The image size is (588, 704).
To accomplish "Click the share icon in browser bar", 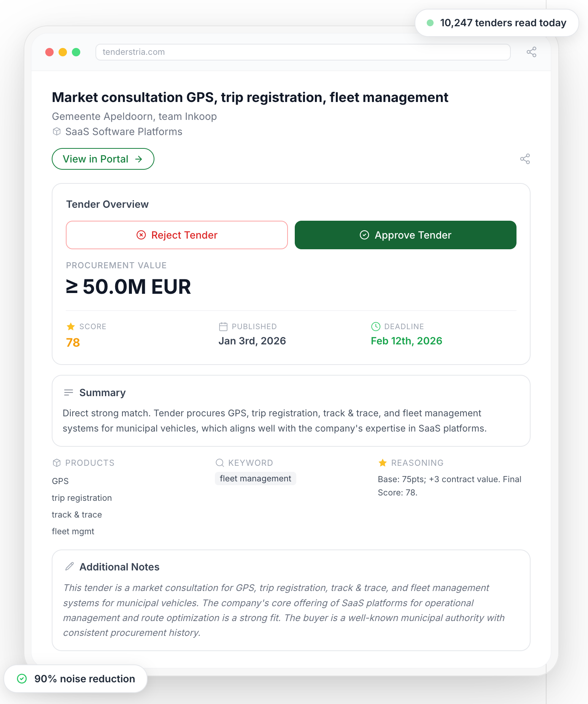I will 531,52.
